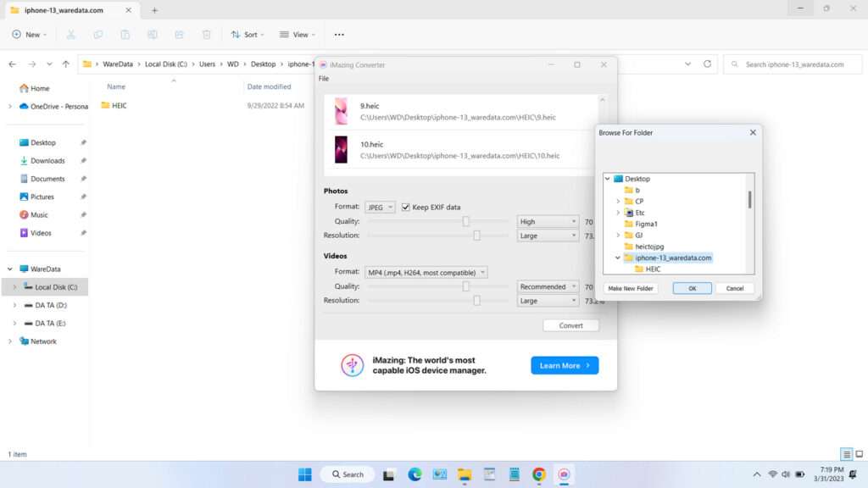Click the Share icon in File Explorer toolbar
868x488 pixels.
(180, 34)
